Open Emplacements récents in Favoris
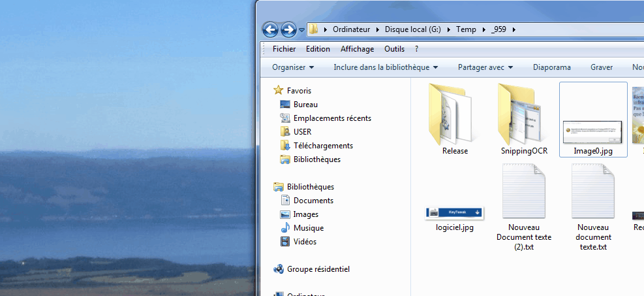 click(x=332, y=118)
